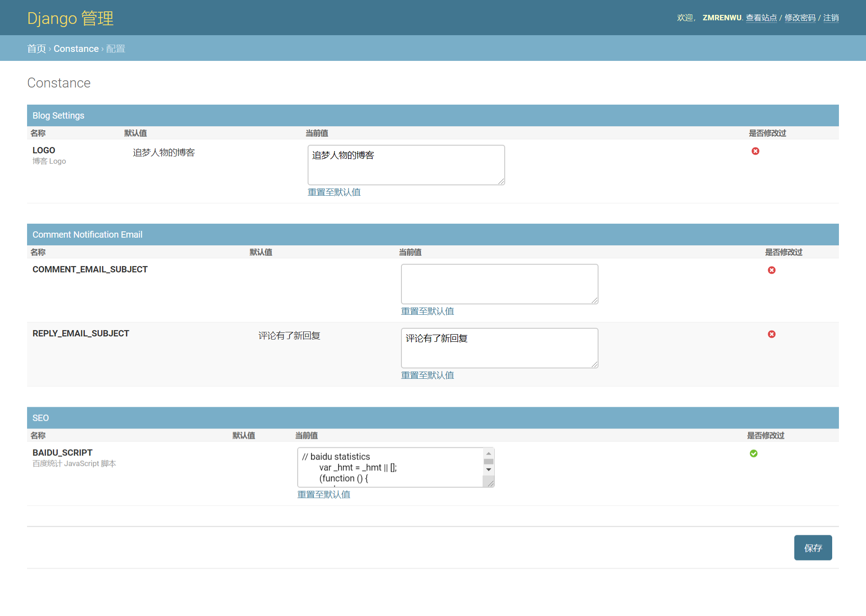Image resolution: width=866 pixels, height=616 pixels.
Task: Click the Blog Settings section header
Action: click(x=433, y=115)
